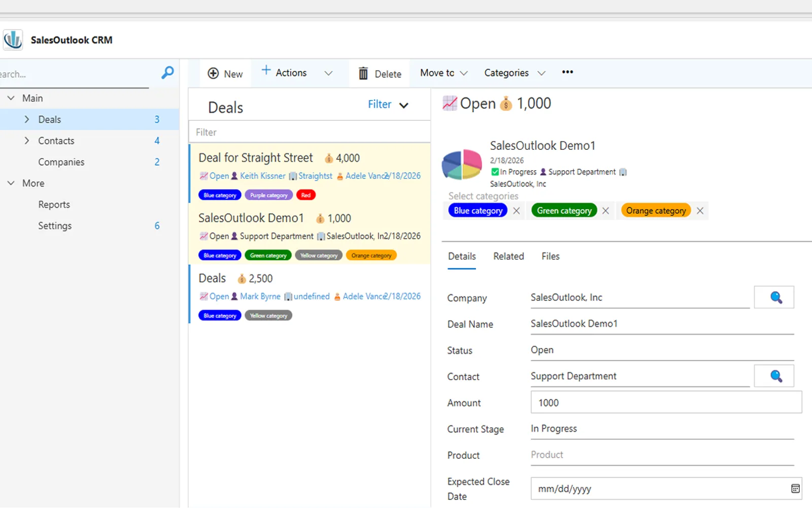The image size is (812, 508).
Task: Open the three-dots more options menu
Action: [567, 72]
